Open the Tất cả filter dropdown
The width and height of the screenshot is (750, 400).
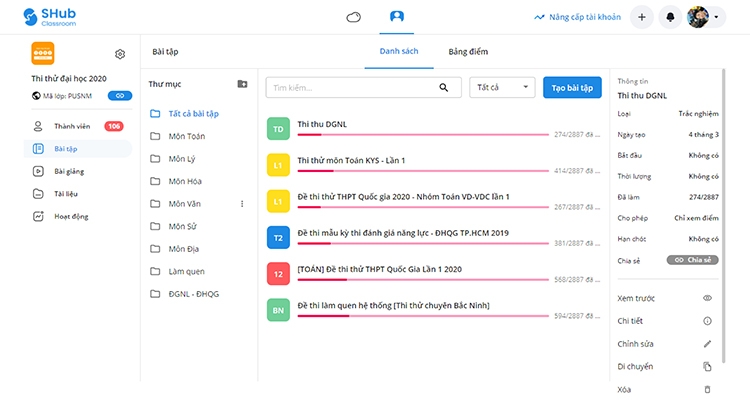tap(502, 88)
